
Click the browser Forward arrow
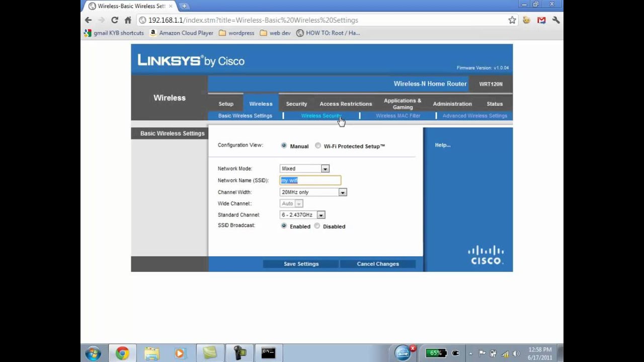[x=101, y=20]
